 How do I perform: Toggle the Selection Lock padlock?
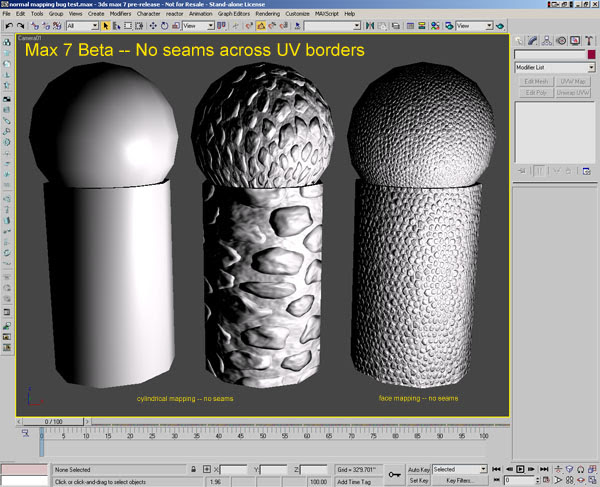[194, 469]
